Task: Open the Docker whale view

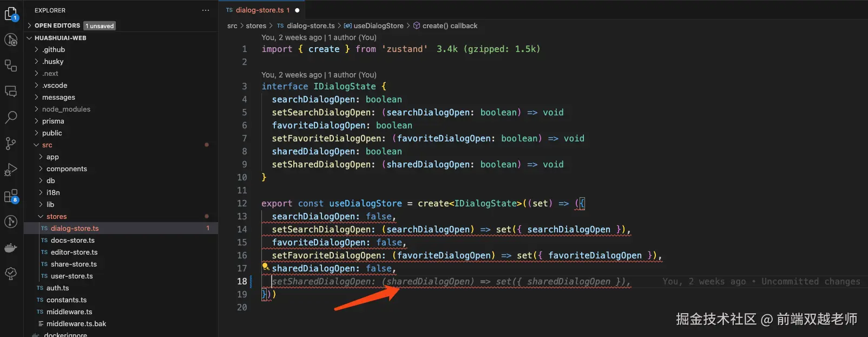Action: (x=11, y=248)
